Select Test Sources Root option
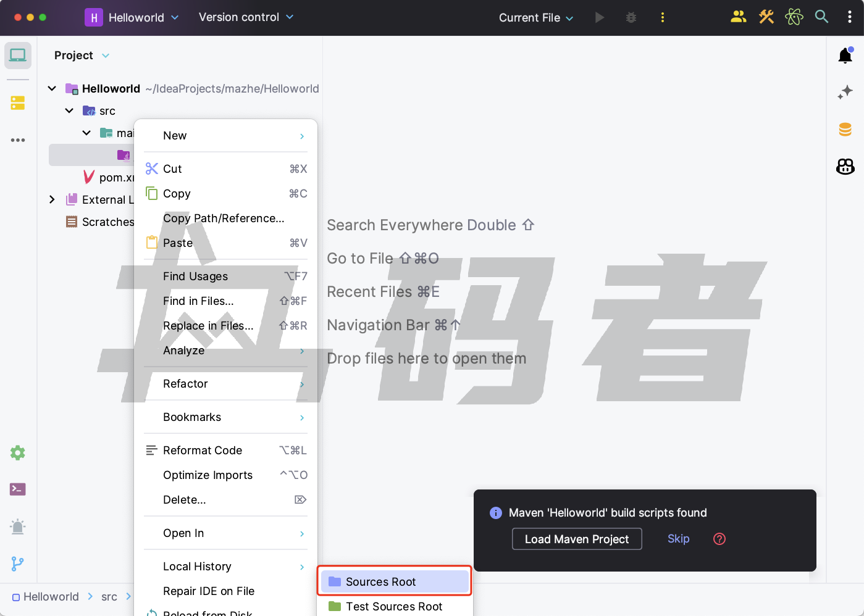The width and height of the screenshot is (864, 616). click(394, 606)
